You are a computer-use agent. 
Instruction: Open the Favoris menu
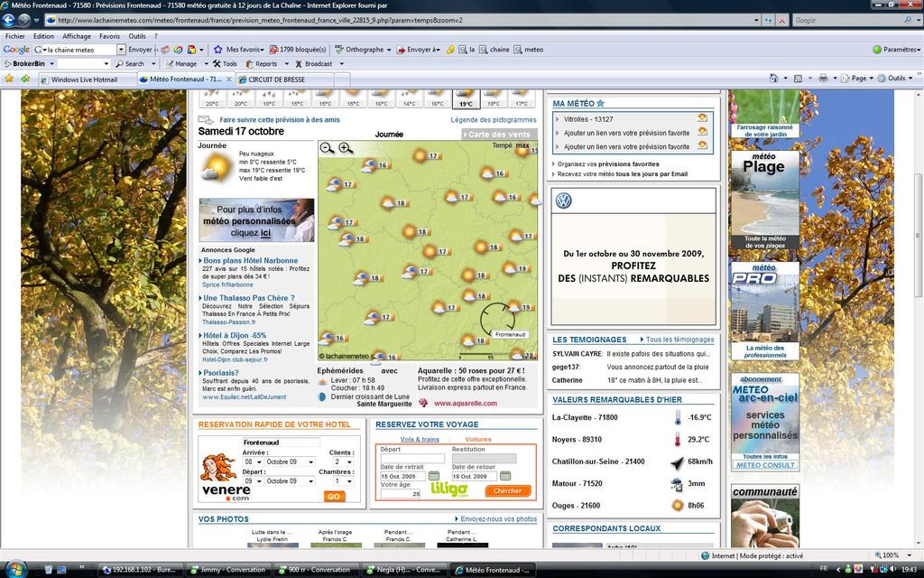109,36
